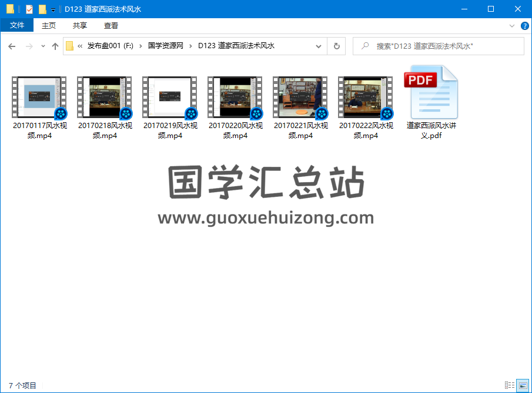Click file name 20170220风水视频.mp4
Viewport: 532px width, 393px height.
coord(236,130)
